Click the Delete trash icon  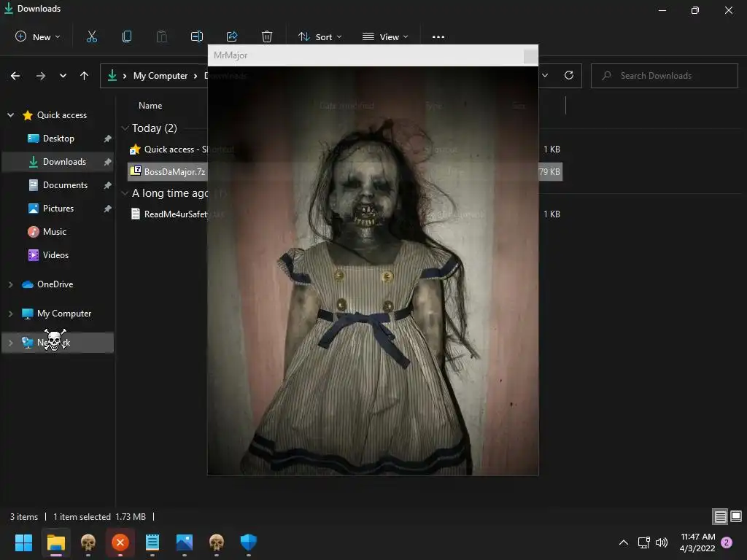tap(267, 36)
